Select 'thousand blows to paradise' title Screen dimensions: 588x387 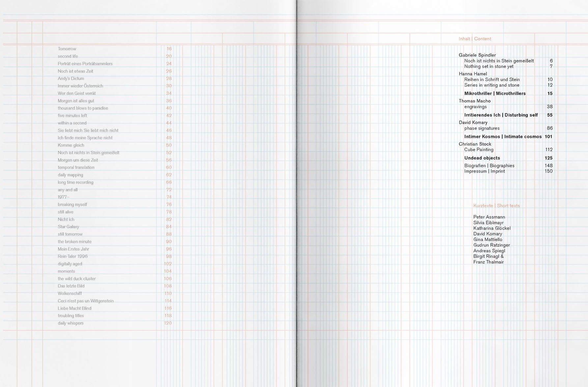[83, 108]
